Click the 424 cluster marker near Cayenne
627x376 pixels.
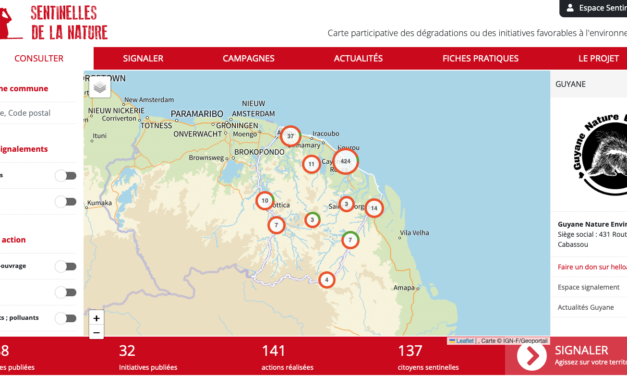tap(345, 161)
